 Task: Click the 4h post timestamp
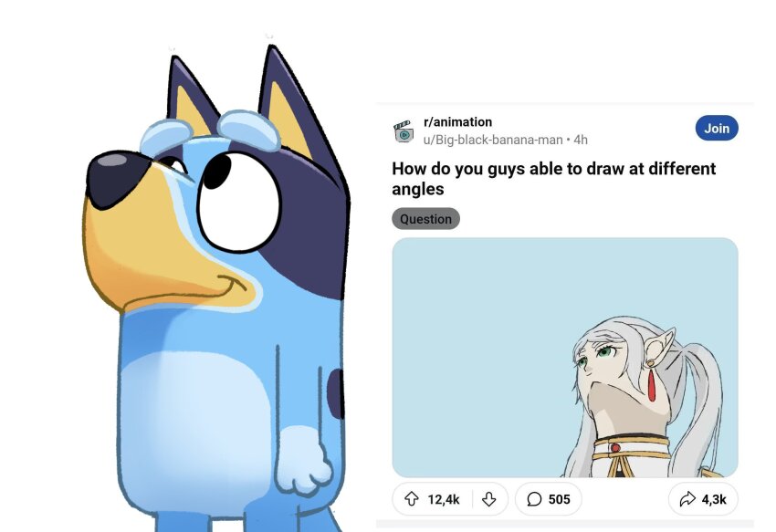(581, 140)
